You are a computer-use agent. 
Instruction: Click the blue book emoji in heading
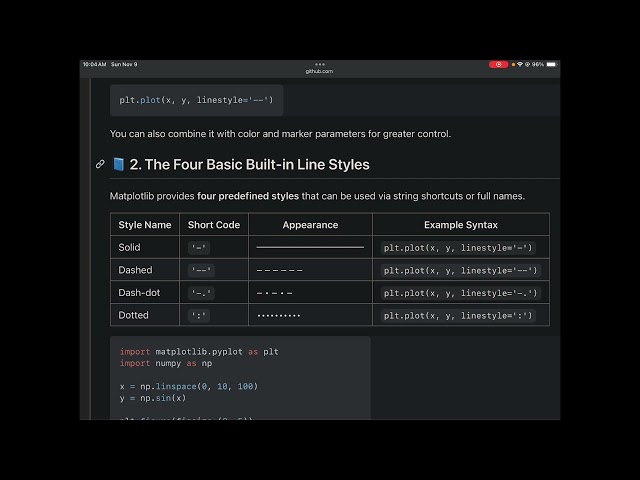click(118, 164)
